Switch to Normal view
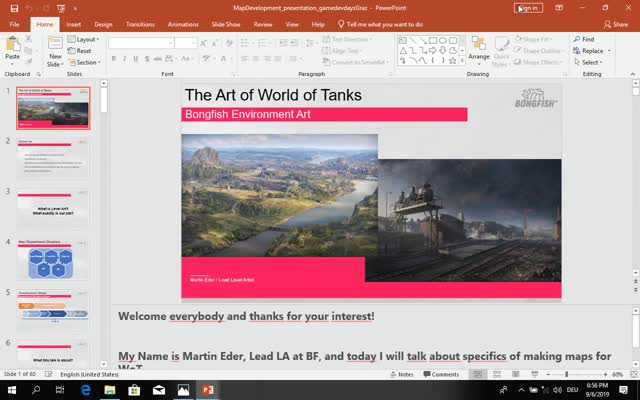 pos(478,374)
